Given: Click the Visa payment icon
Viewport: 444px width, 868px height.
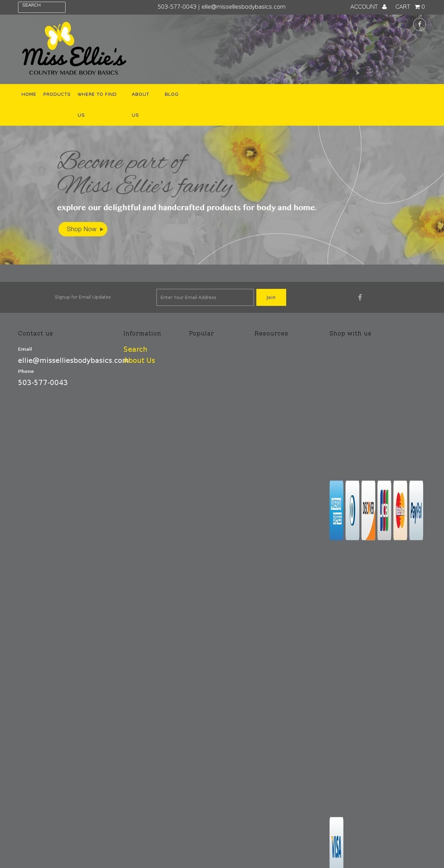Looking at the screenshot, I should coord(336,843).
